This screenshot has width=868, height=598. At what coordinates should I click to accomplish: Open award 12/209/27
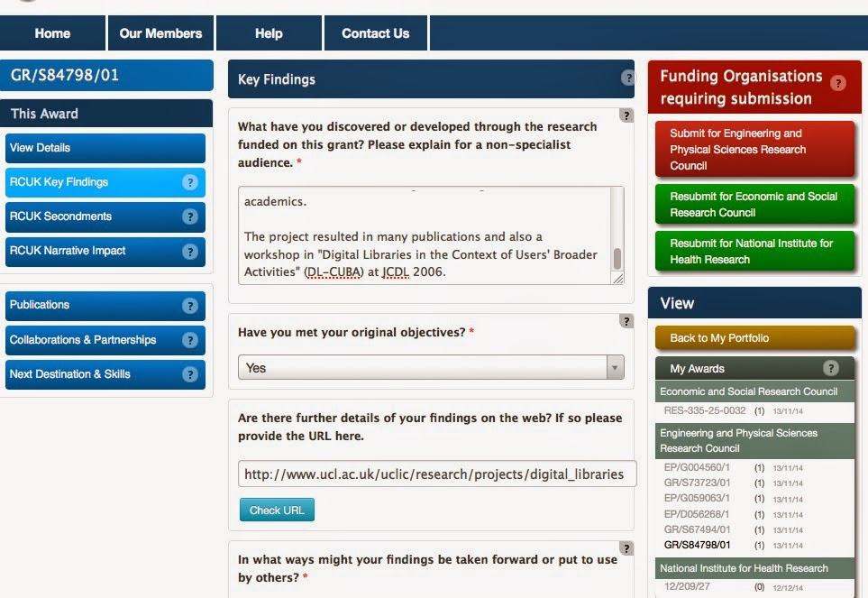687,586
